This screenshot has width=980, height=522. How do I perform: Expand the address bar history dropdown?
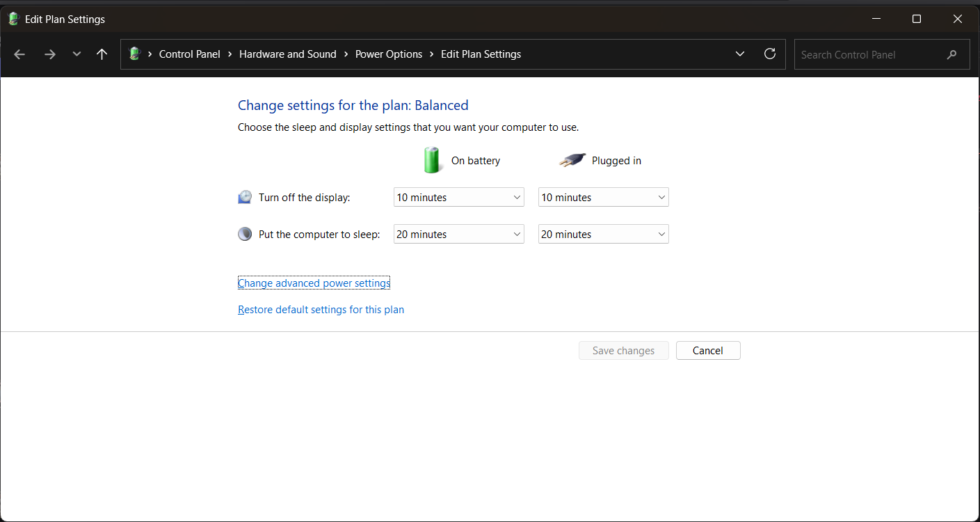coord(740,54)
